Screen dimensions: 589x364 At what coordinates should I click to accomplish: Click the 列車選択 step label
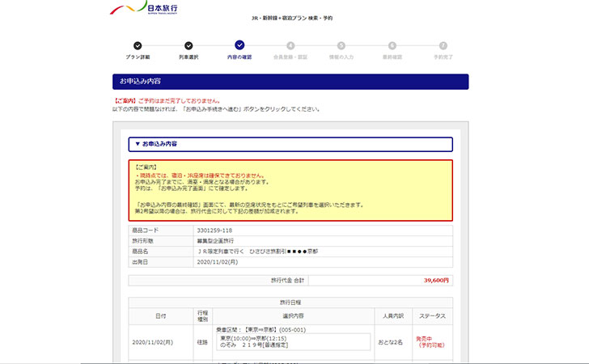point(189,57)
